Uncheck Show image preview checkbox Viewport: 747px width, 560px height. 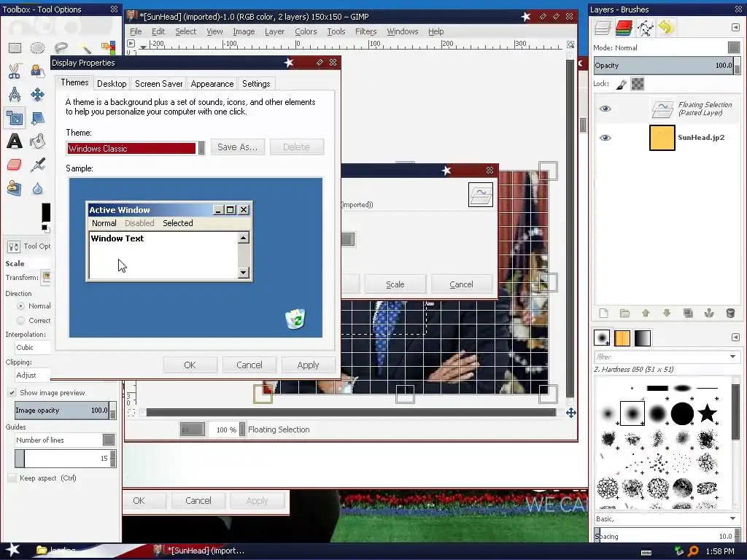(12, 393)
